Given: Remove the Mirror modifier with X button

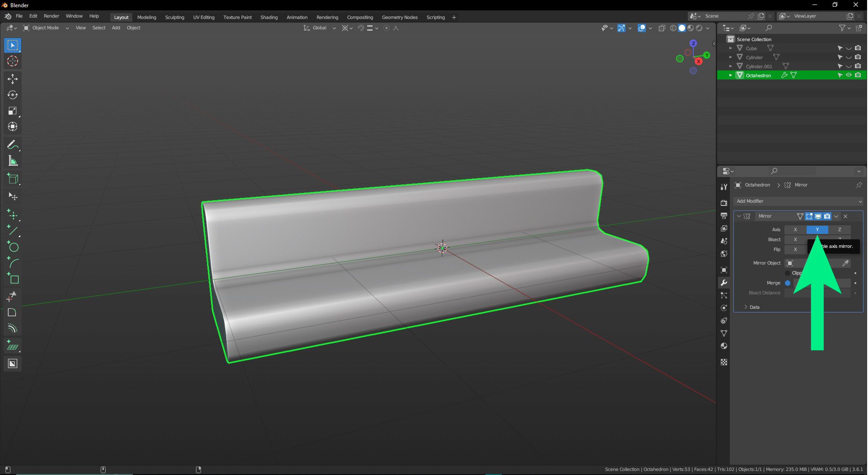Looking at the screenshot, I should pyautogui.click(x=845, y=216).
